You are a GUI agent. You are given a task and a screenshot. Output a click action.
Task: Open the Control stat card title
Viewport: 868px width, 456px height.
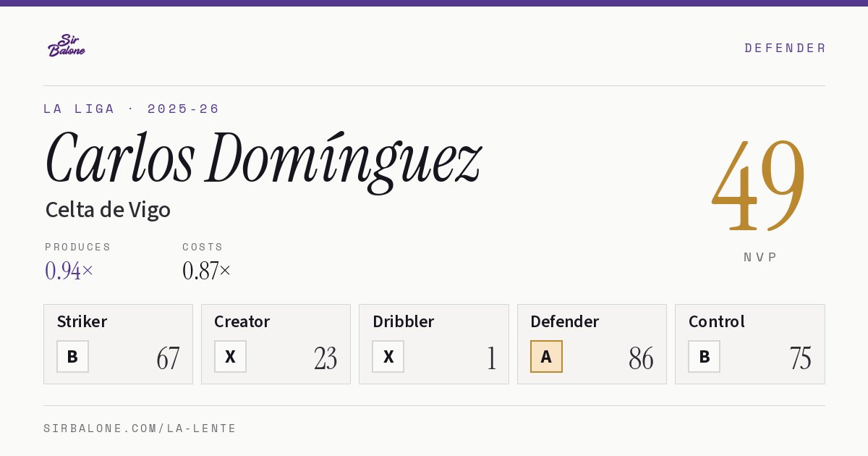716,321
